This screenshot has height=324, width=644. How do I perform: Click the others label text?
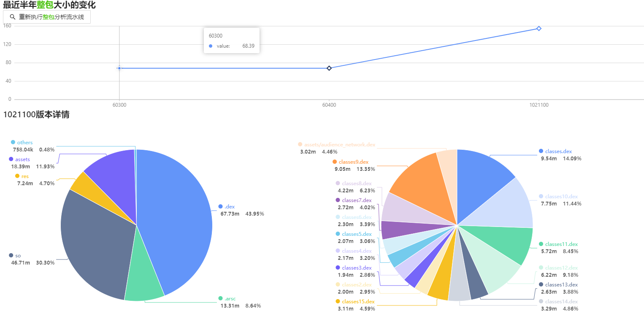(x=25, y=142)
